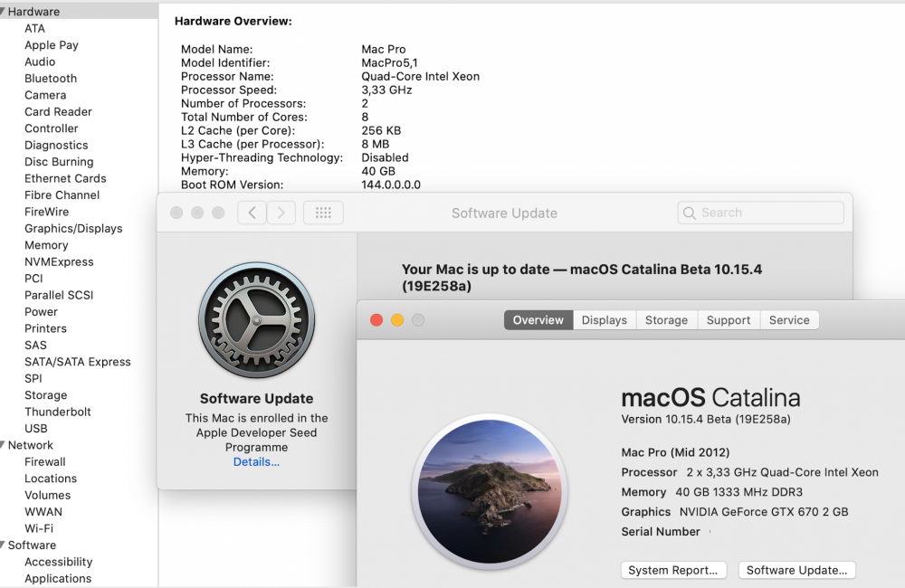
Task: Select Memory in the sidebar
Action: [46, 245]
